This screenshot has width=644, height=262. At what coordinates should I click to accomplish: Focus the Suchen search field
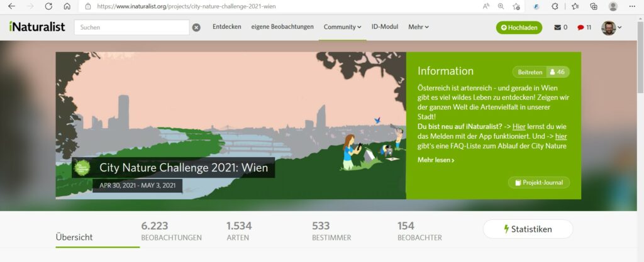pos(132,28)
